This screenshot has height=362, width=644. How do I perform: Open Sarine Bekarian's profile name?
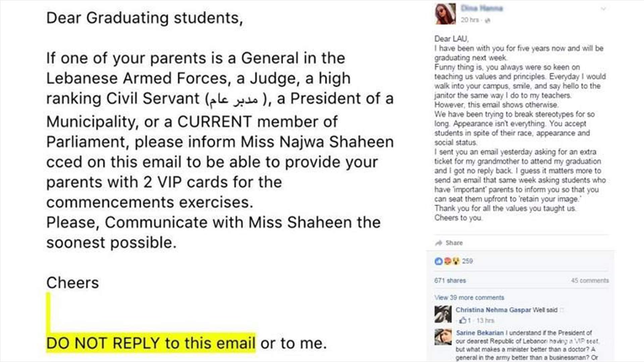click(x=480, y=333)
